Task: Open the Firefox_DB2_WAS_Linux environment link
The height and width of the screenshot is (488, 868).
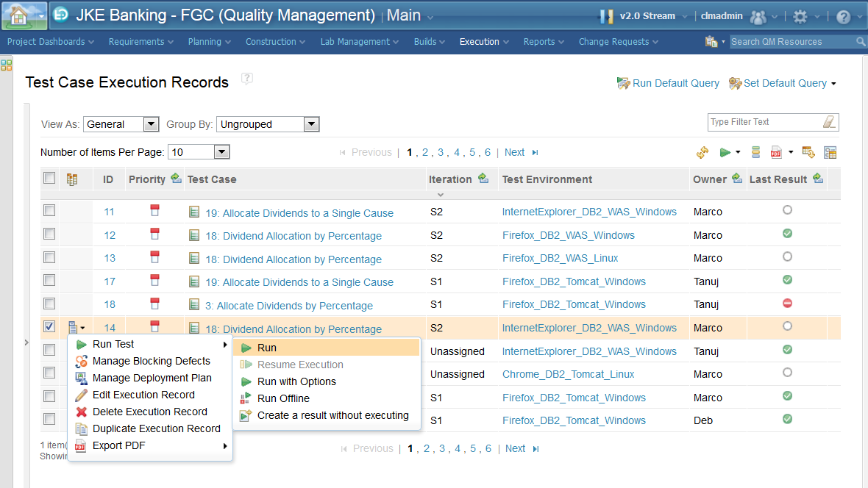Action: pos(560,258)
